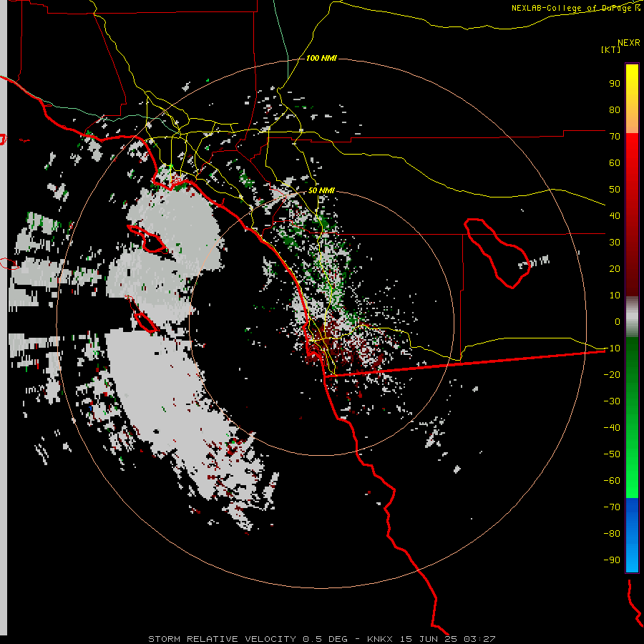Click the "100 NMI" range ring label

(321, 58)
